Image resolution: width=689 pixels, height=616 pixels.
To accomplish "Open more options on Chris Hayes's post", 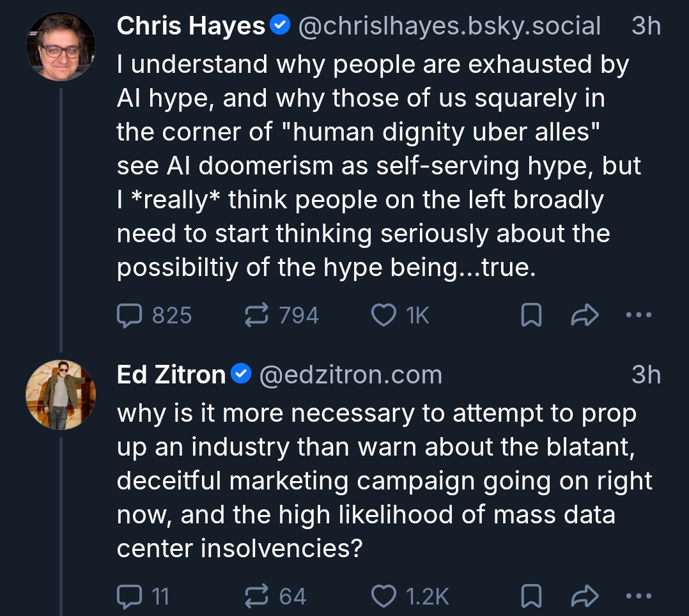I will point(638,315).
